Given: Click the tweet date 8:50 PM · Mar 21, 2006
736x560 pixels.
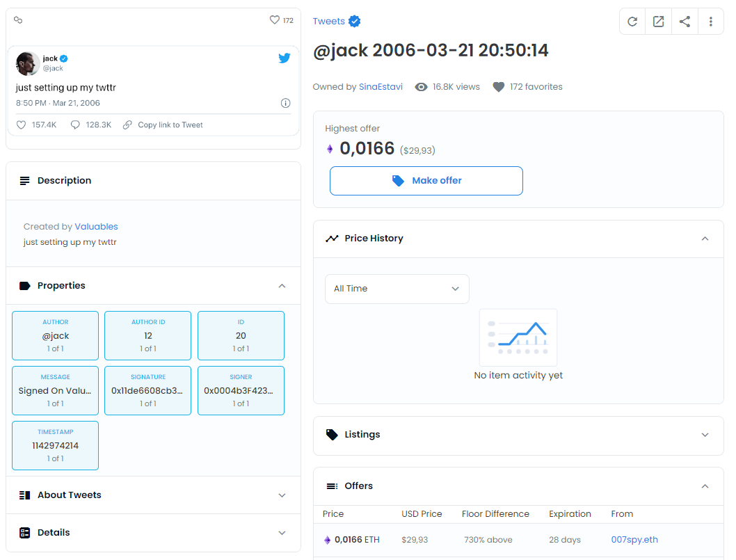Looking at the screenshot, I should pyautogui.click(x=58, y=103).
